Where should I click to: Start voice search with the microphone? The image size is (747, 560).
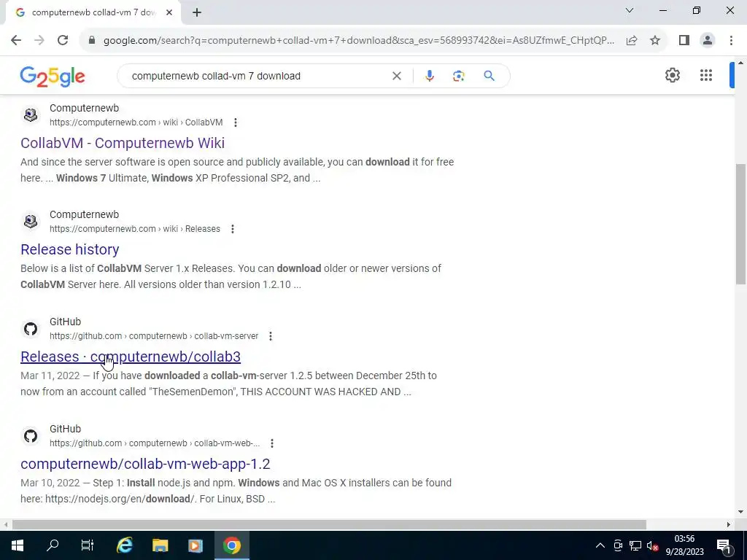point(429,76)
